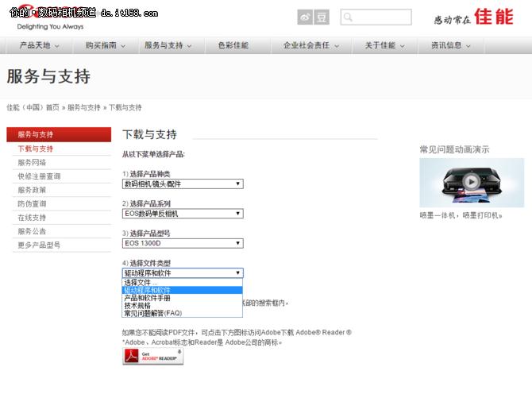Open the 关于佳能 menu
The image size is (532, 398).
click(x=384, y=45)
